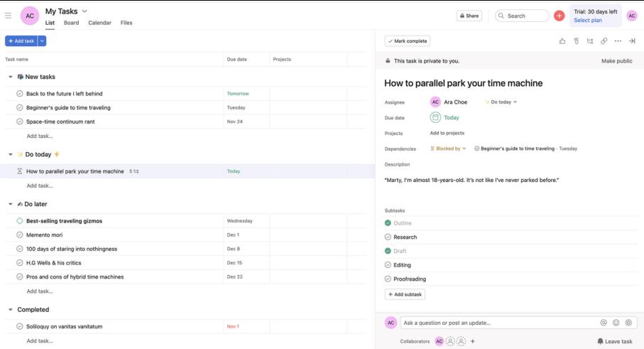
Task: Mark 'Space-time continuum rant' task complete
Action: (20, 122)
